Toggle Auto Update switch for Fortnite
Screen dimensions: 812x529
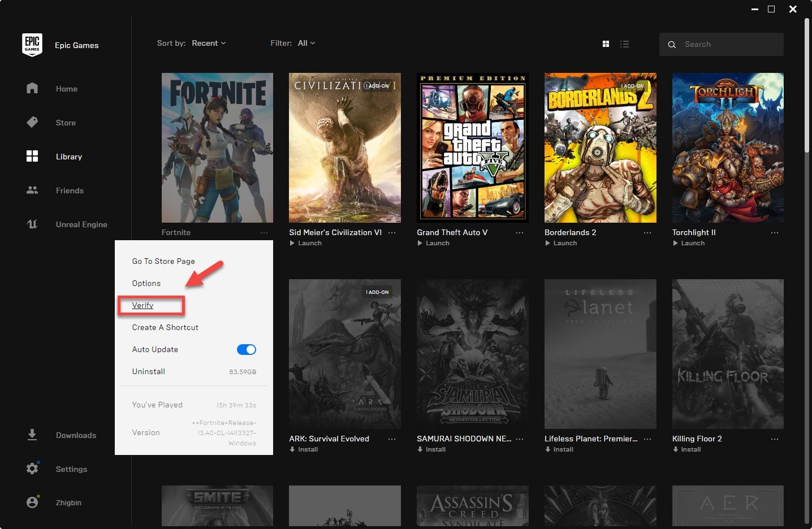[247, 349]
